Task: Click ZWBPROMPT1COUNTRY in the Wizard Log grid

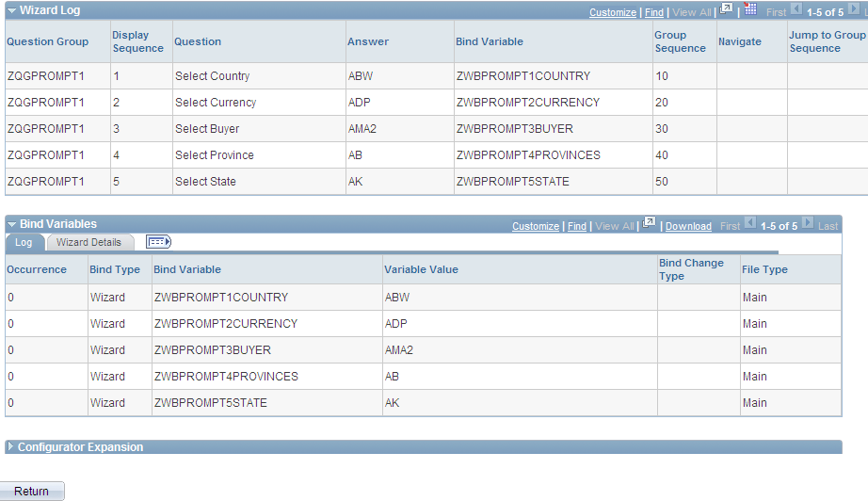Action: click(x=523, y=76)
